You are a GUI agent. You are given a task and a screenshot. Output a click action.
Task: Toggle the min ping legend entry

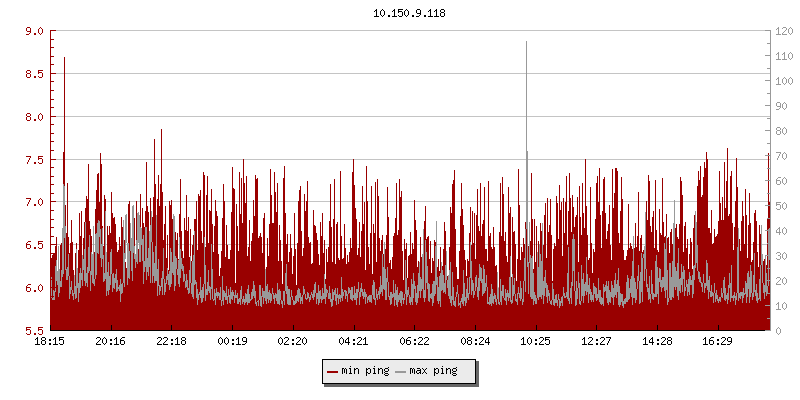point(364,372)
